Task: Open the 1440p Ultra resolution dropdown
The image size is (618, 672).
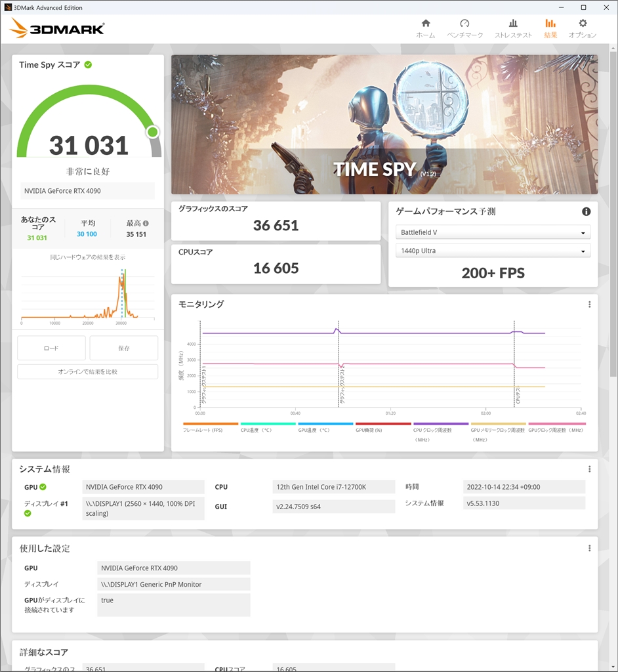Action: pyautogui.click(x=493, y=251)
